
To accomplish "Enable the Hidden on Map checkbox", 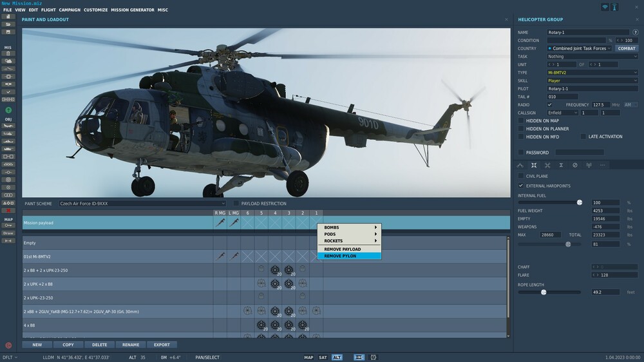I will pyautogui.click(x=521, y=120).
